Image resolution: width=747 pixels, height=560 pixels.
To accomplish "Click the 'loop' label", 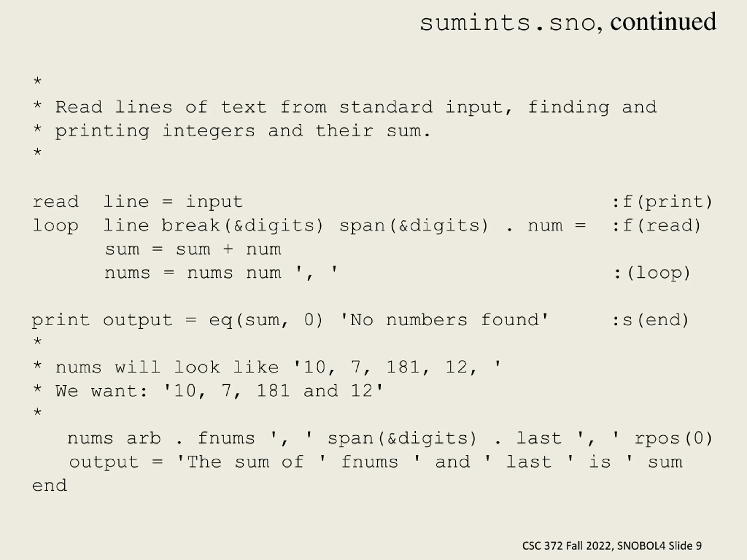I will 56,226.
